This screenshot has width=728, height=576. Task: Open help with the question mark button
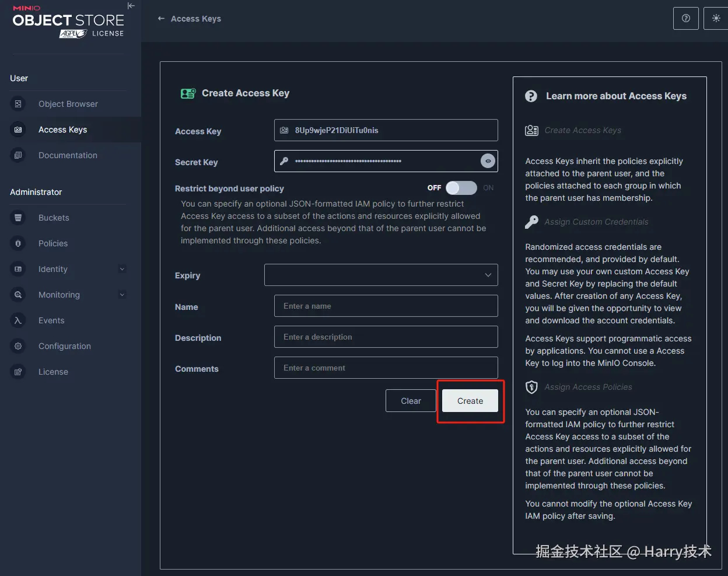686,18
